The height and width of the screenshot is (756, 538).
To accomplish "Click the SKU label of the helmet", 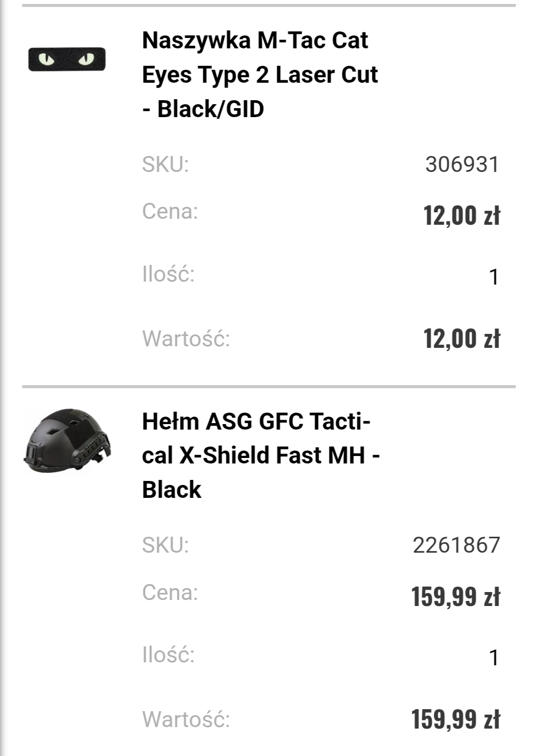I will click(x=166, y=545).
